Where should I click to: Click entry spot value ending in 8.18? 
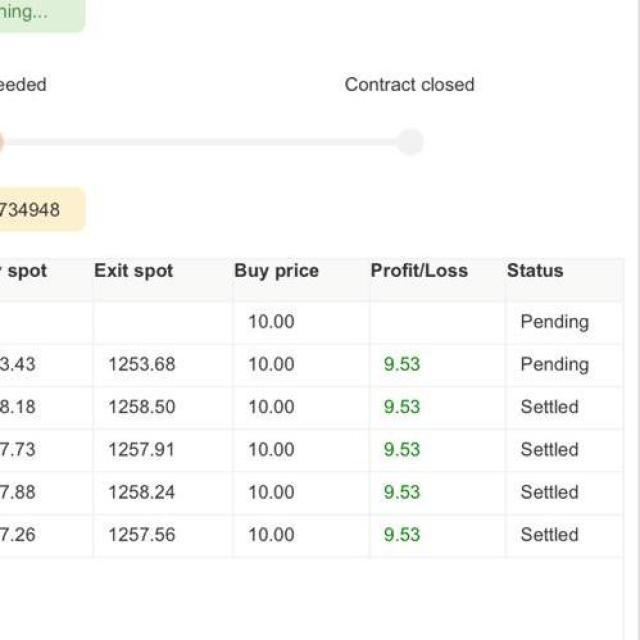coord(18,407)
